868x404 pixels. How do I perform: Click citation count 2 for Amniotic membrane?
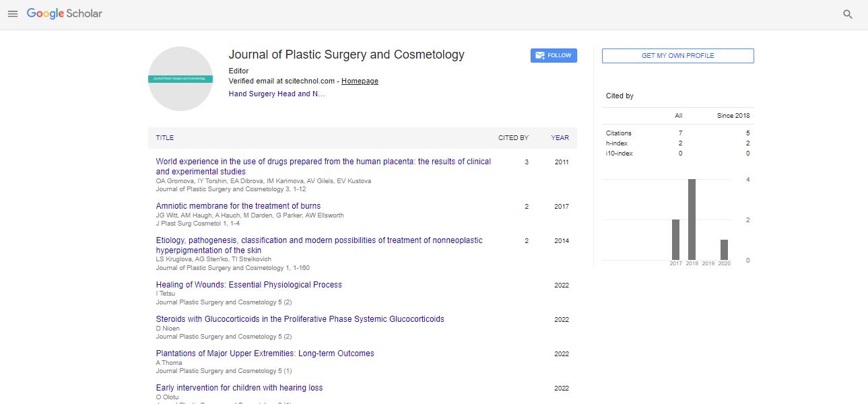(527, 207)
